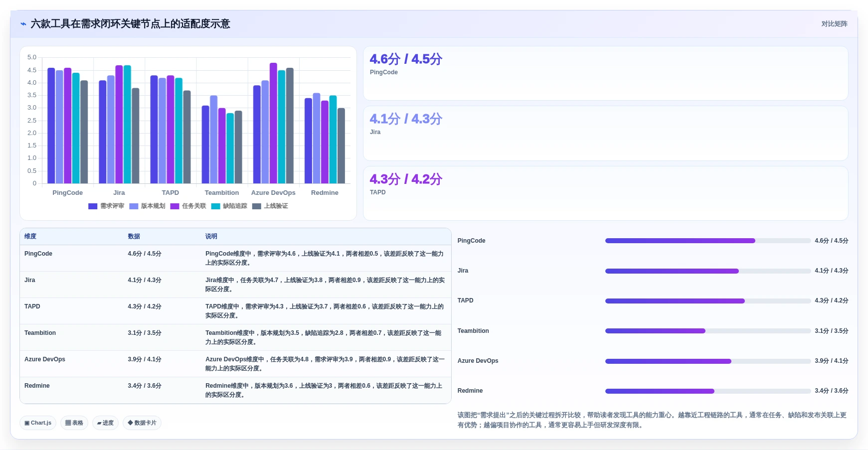Viewport: 868px width, 450px height.
Task: Click the TAPD progress bar
Action: coord(708,301)
